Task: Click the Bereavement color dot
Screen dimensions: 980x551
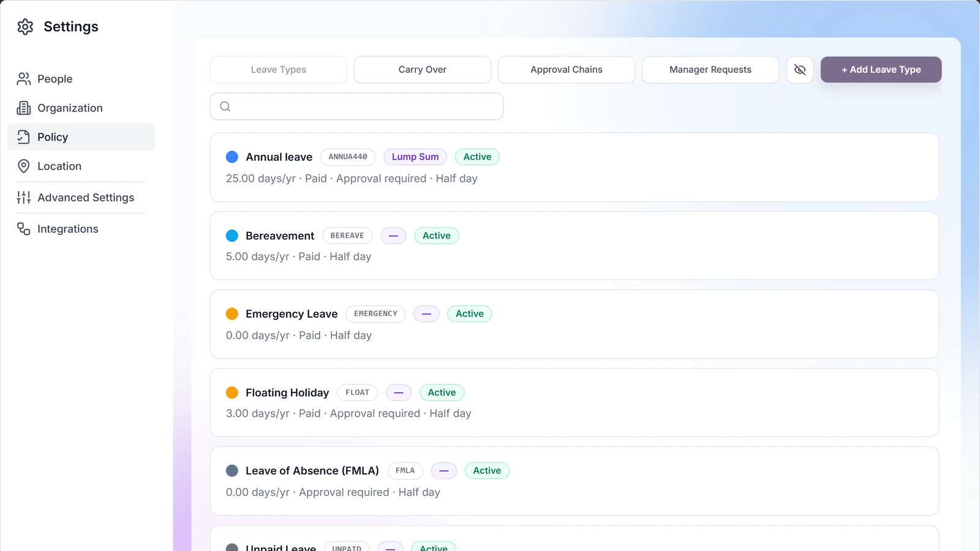Action: click(232, 236)
